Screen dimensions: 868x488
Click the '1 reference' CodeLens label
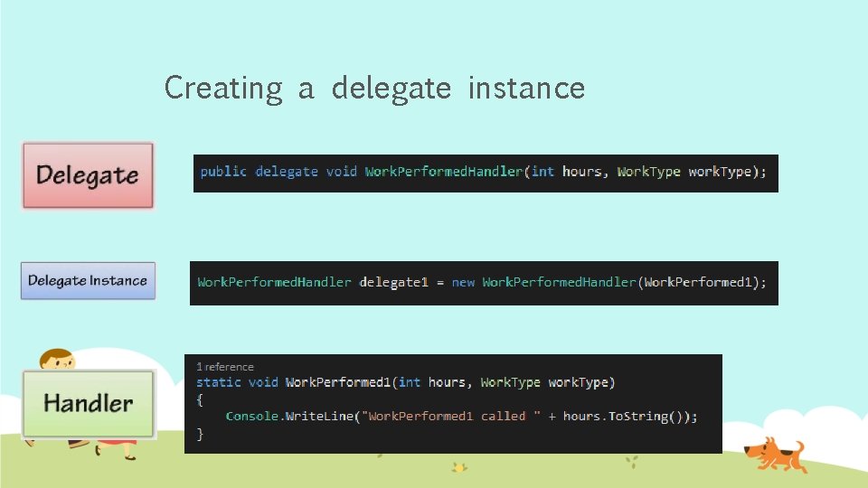[x=225, y=367]
